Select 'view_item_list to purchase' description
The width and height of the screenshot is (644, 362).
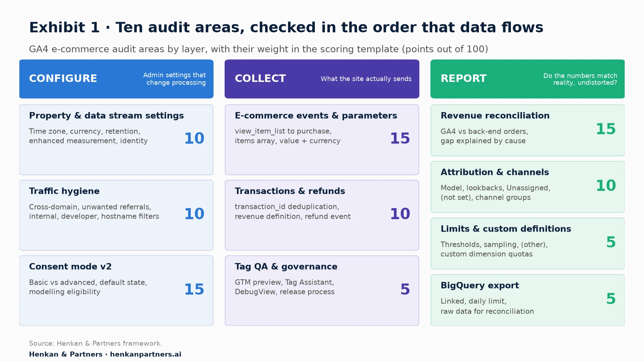[x=288, y=136]
